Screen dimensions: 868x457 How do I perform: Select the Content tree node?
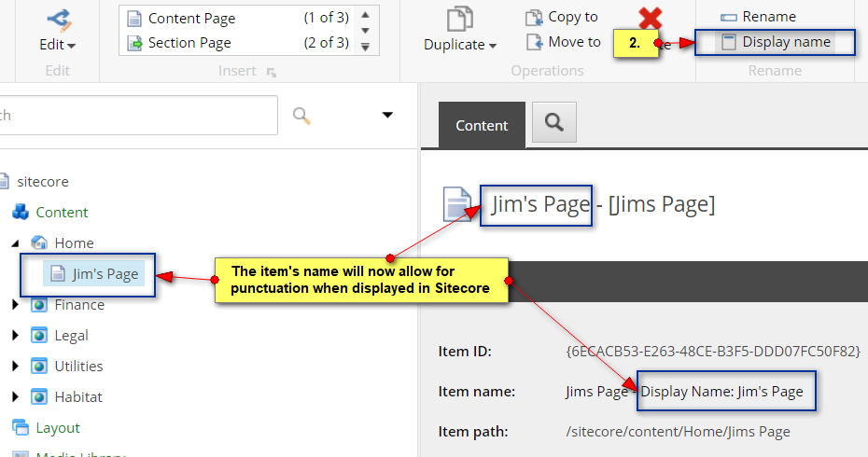[62, 213]
